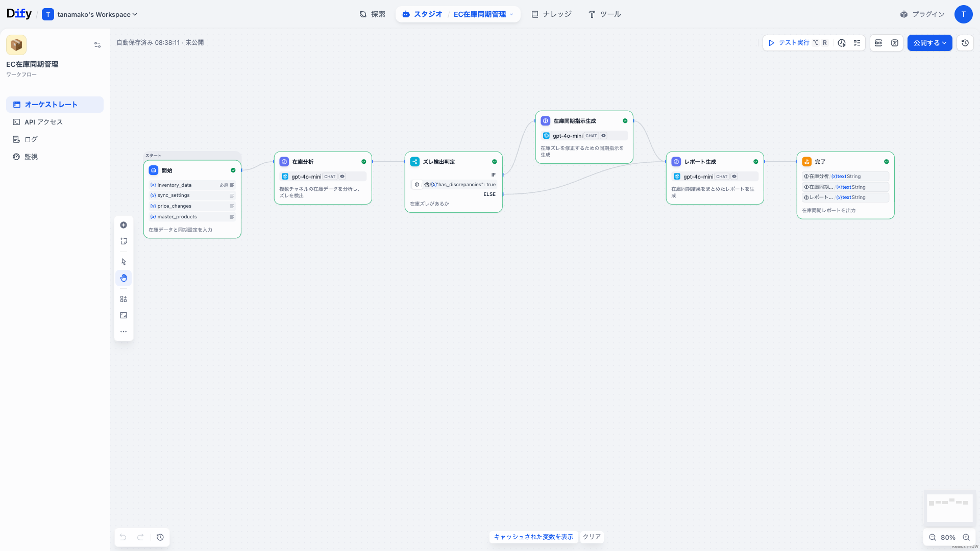
Task: Open version history in top right
Action: coord(965,43)
